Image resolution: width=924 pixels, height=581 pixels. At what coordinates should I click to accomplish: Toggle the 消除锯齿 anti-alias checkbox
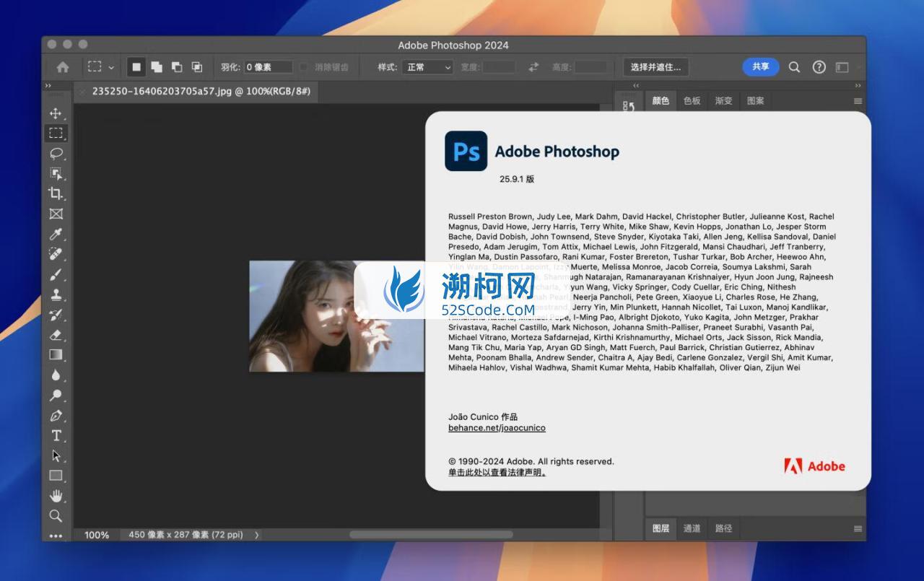pos(303,67)
